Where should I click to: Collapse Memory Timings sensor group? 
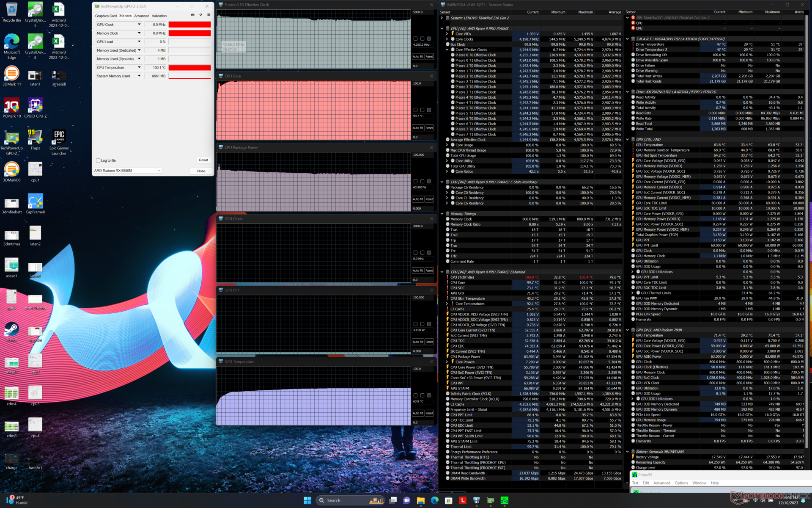click(x=442, y=214)
